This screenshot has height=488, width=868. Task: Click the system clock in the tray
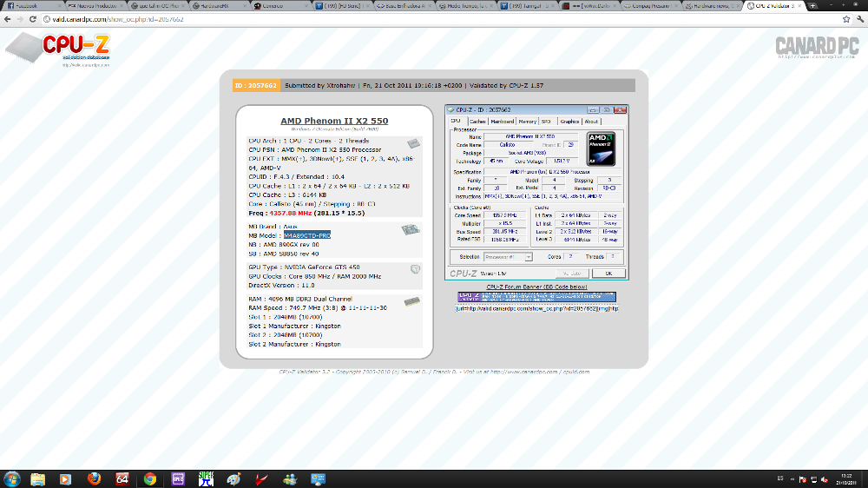pos(847,479)
